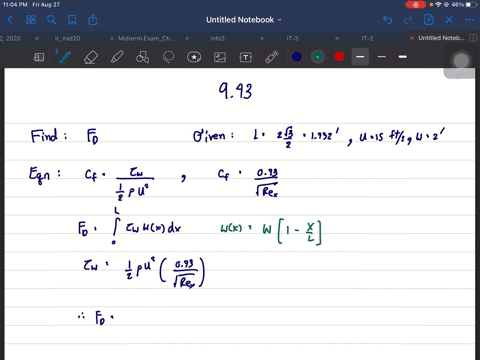Tap the green W(x) width equation
Viewport: 480px width, 360px height.
tap(271, 231)
